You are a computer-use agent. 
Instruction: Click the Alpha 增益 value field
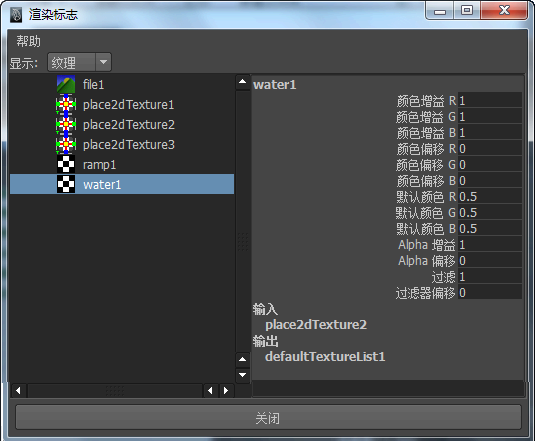click(490, 245)
